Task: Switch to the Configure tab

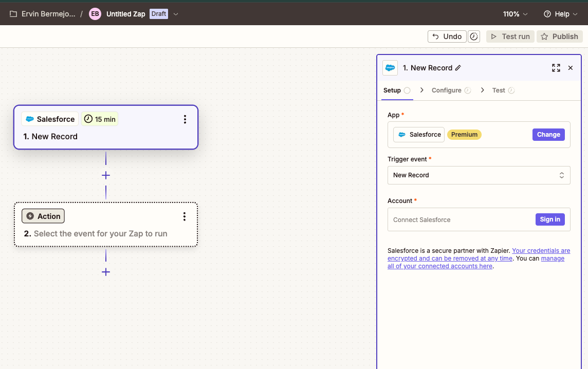Action: [x=447, y=90]
